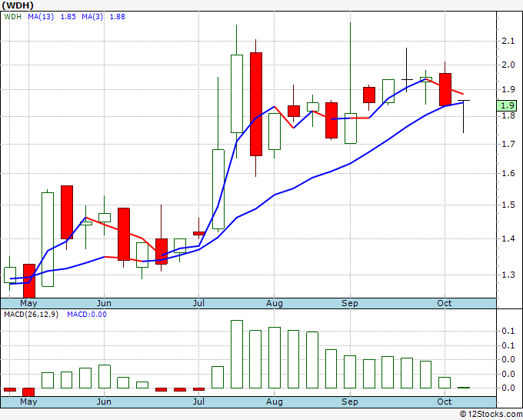Viewport: 523px width, 420px height.
Task: Click the 2.0 price axis label
Action: tap(508, 65)
